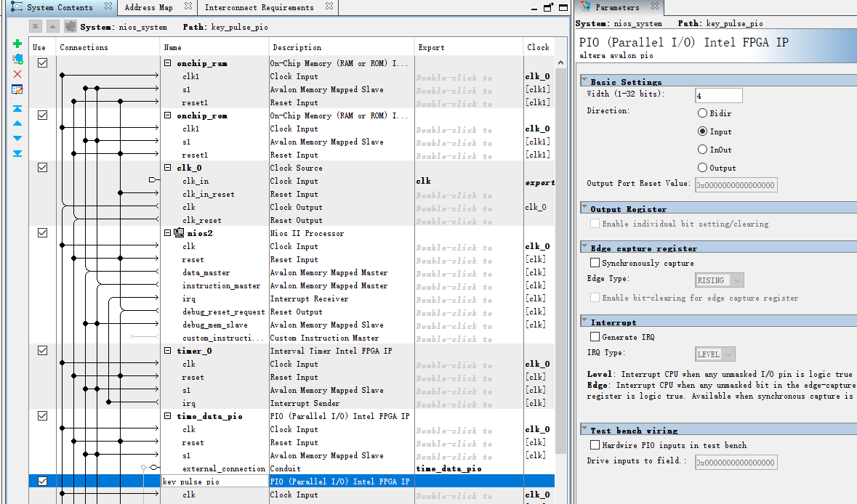Click the clk_in export connection point
Image resolution: width=857 pixels, height=504 pixels.
pos(153,179)
